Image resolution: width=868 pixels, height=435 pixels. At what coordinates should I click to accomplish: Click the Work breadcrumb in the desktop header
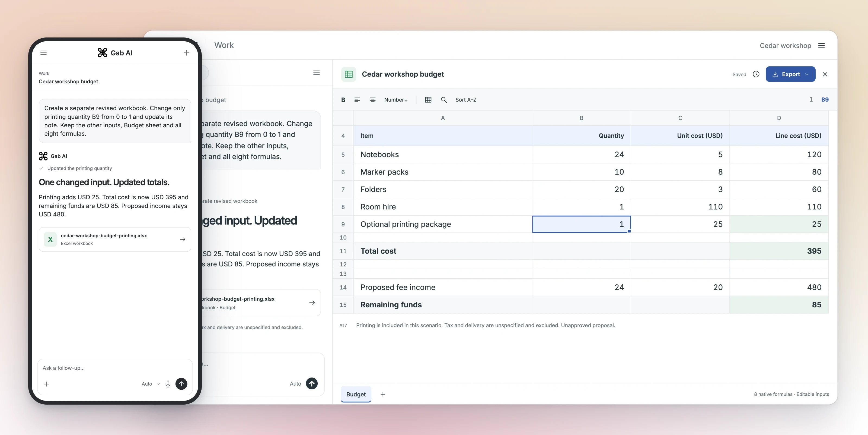click(x=224, y=45)
